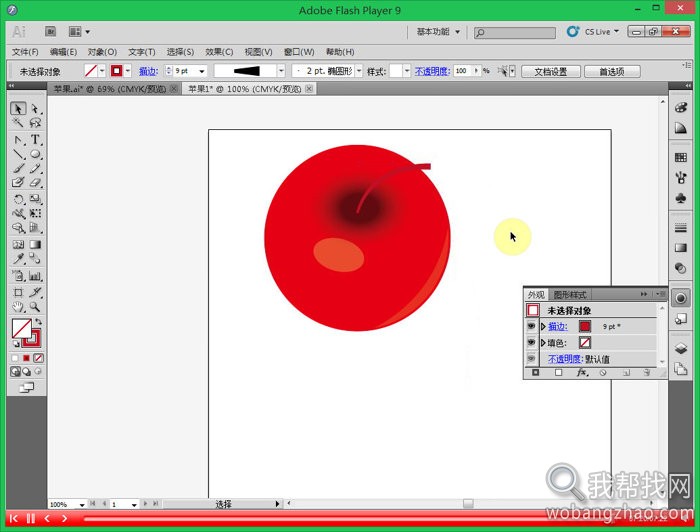Image resolution: width=700 pixels, height=532 pixels.
Task: Launch Bridge with the Br icon
Action: 50,32
